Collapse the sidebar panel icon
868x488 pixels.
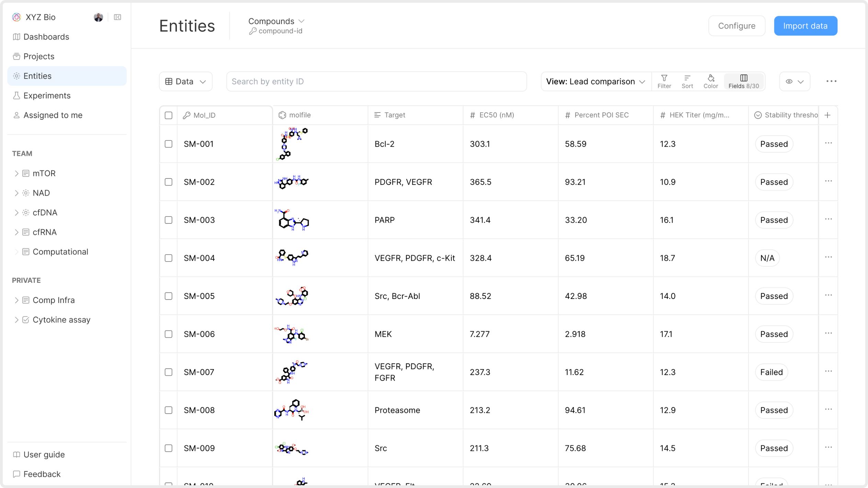pyautogui.click(x=117, y=17)
